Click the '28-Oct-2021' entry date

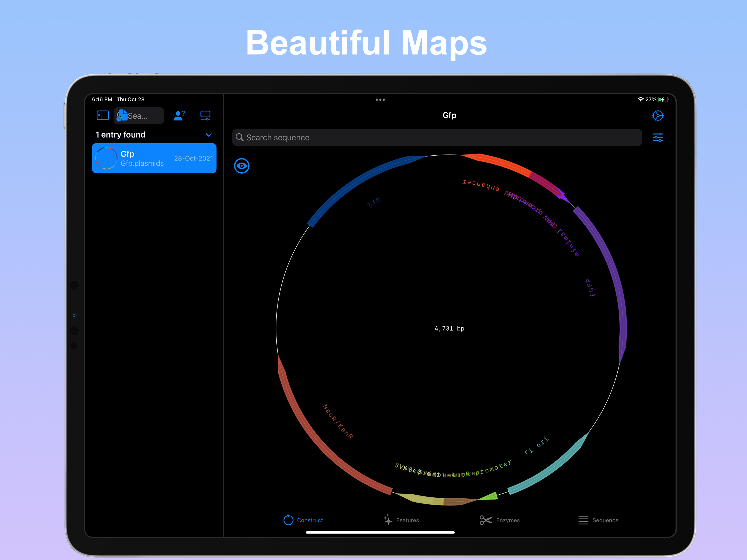click(194, 158)
